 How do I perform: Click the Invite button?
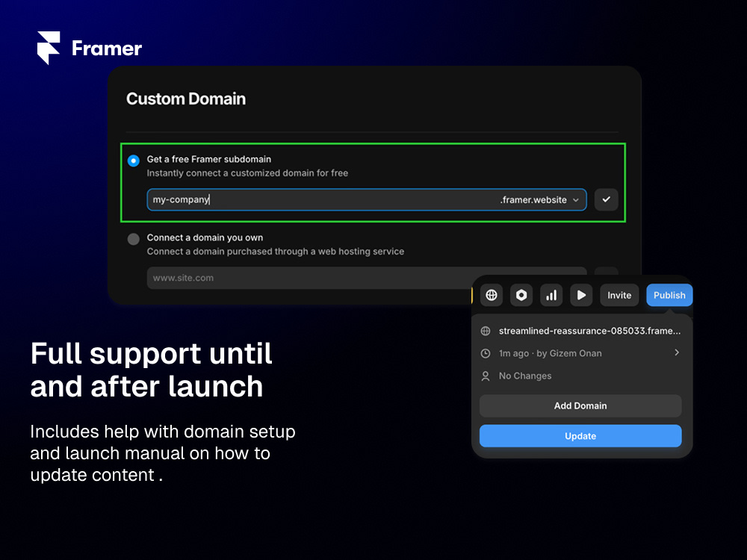(619, 295)
